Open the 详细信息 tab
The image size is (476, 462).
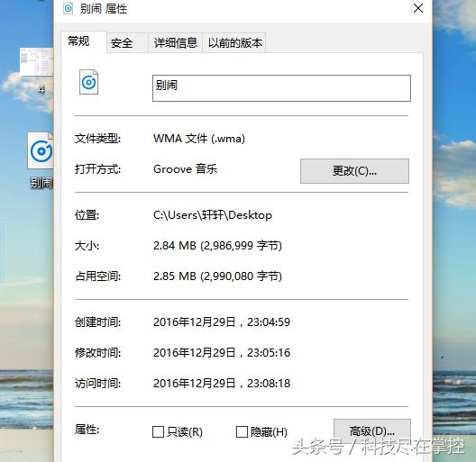coord(176,42)
